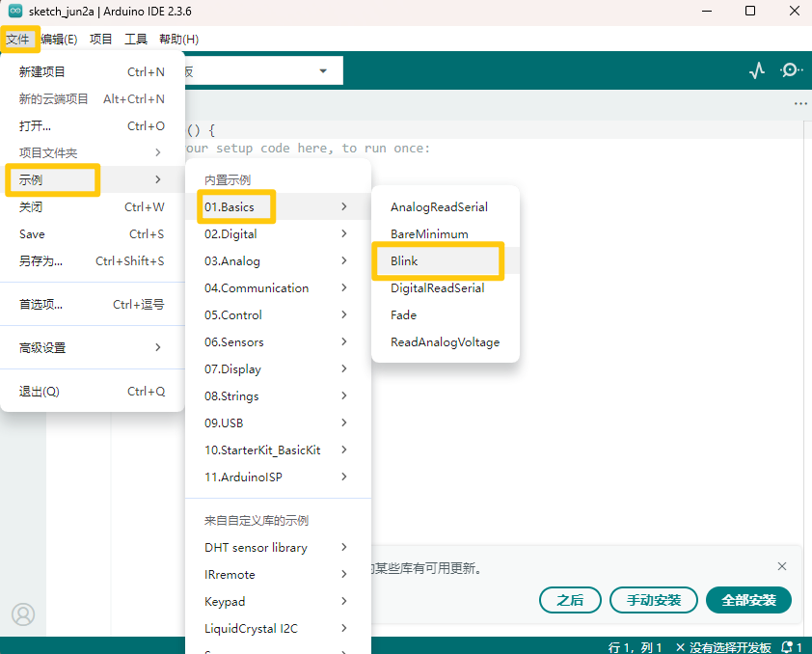Viewport: 812px width, 654px height.
Task: Expand the 项目文件夹 submenu
Action: pyautogui.click(x=93, y=152)
